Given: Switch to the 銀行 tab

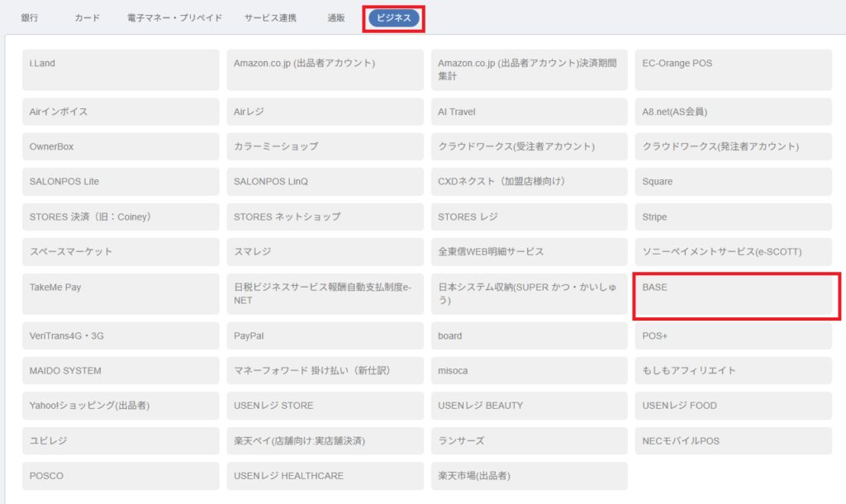Looking at the screenshot, I should point(30,18).
